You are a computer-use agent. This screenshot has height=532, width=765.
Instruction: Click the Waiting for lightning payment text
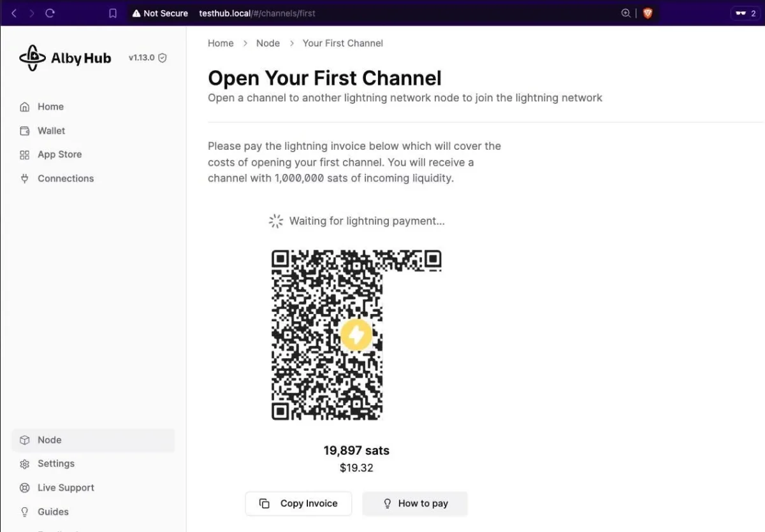point(367,221)
